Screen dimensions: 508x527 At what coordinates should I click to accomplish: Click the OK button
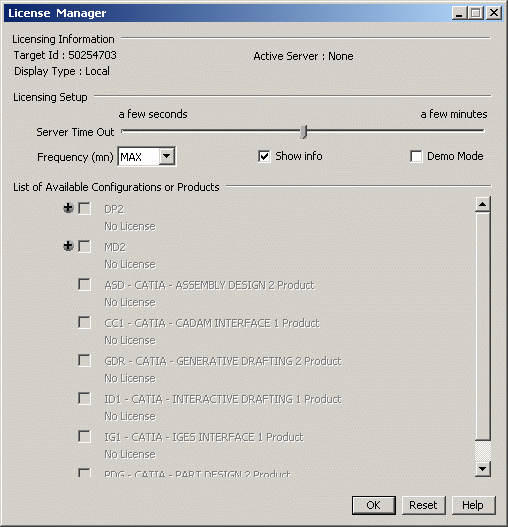(x=374, y=505)
